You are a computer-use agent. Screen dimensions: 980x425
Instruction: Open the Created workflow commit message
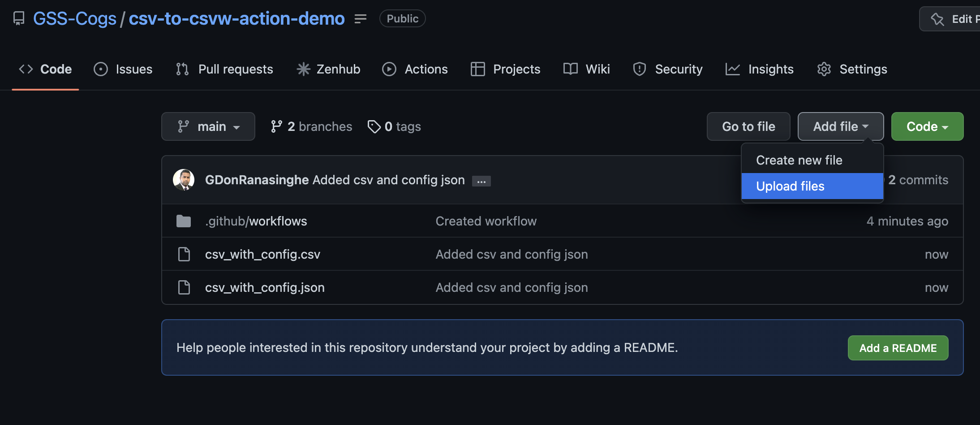pos(486,221)
